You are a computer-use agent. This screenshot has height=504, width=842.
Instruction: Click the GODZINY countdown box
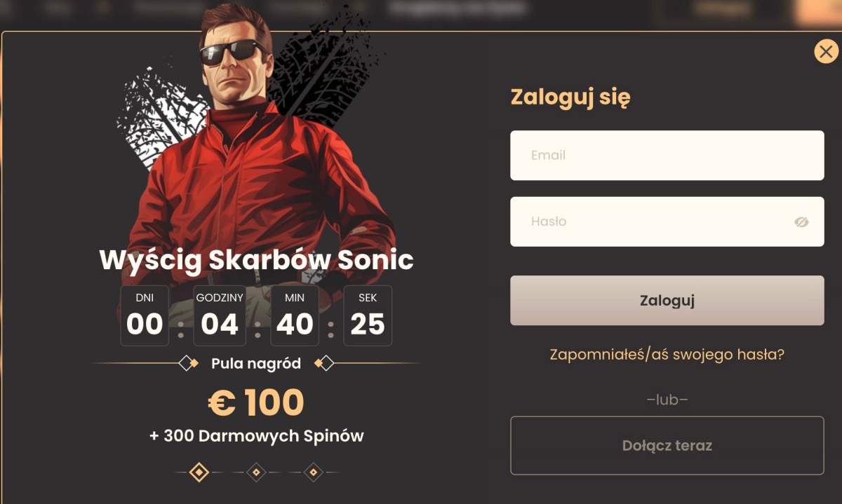click(x=220, y=315)
